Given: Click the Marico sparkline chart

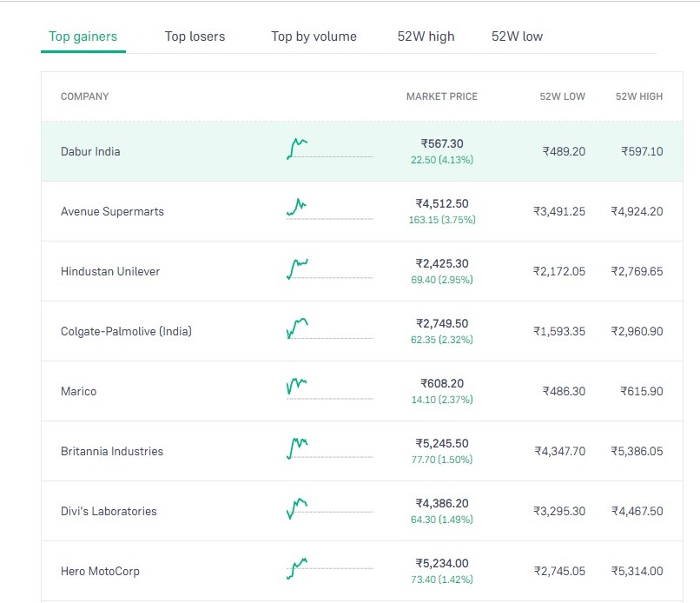Looking at the screenshot, I should coord(329,388).
